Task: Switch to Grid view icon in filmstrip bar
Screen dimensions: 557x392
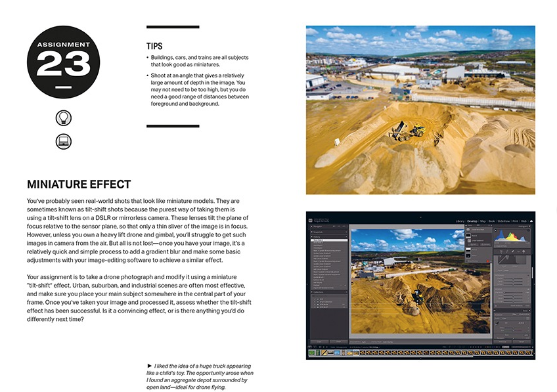Action: [320, 347]
